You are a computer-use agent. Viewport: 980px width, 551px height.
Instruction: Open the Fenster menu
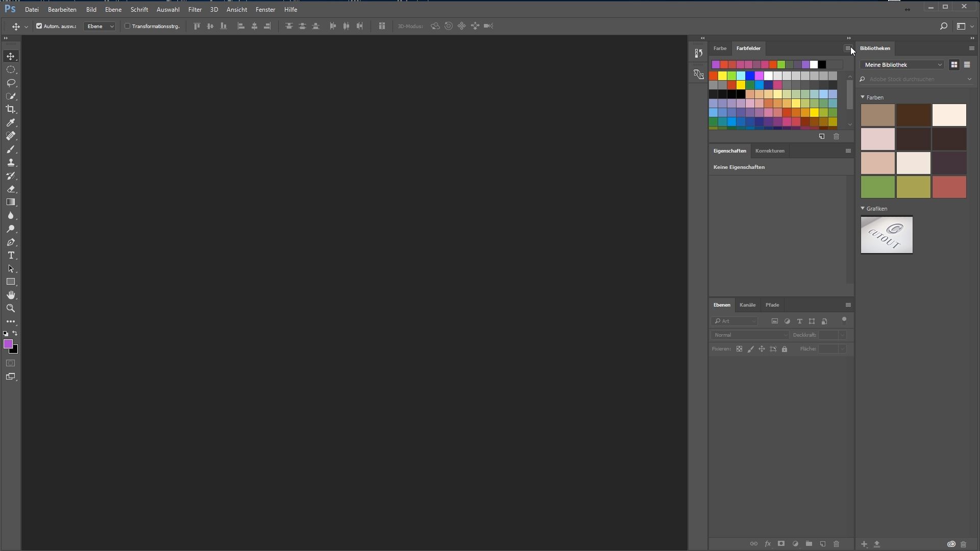tap(265, 10)
